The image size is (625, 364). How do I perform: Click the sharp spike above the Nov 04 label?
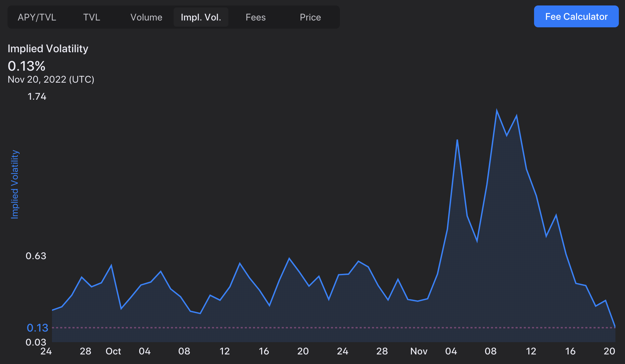pos(457,140)
